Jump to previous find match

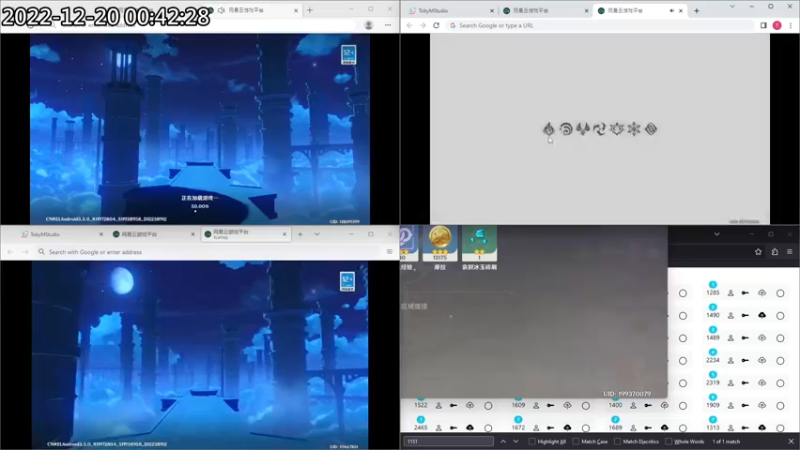(503, 441)
